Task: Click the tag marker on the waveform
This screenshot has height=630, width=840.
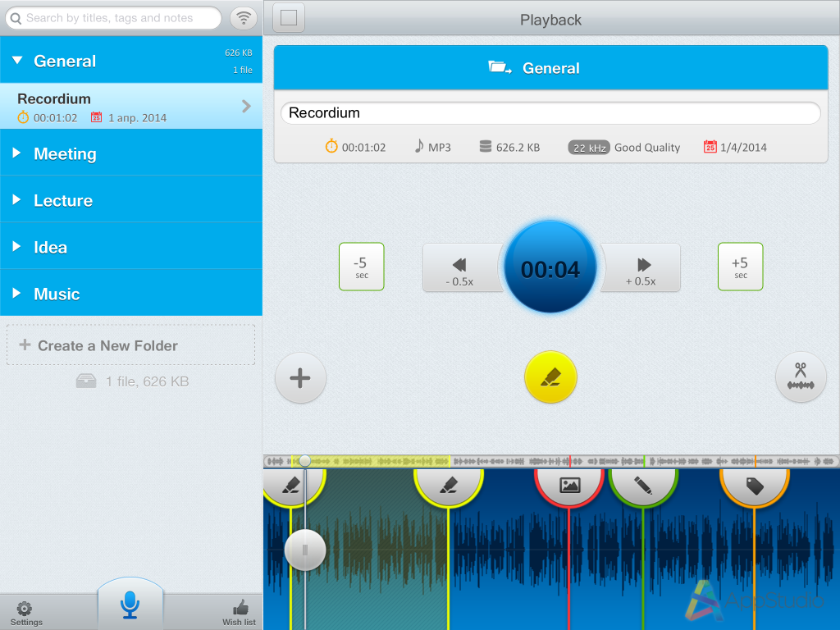Action: click(756, 484)
